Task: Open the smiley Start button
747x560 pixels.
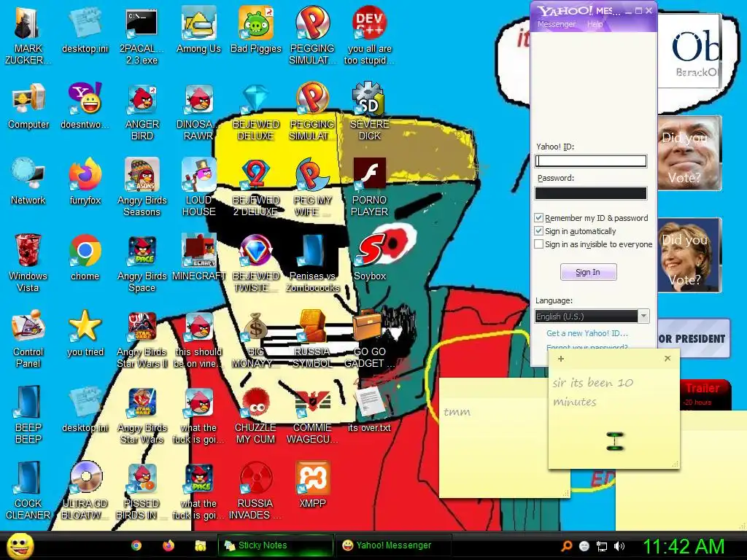Action: [x=20, y=545]
